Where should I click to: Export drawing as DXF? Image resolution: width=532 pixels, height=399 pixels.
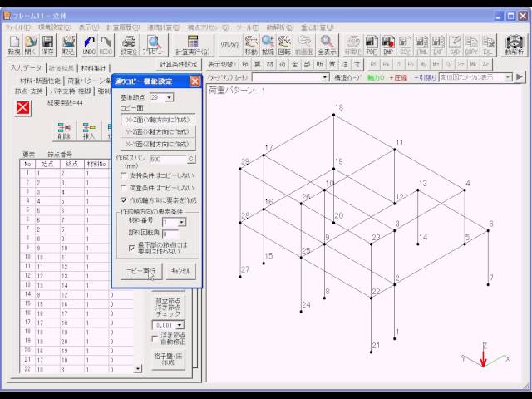click(438, 45)
